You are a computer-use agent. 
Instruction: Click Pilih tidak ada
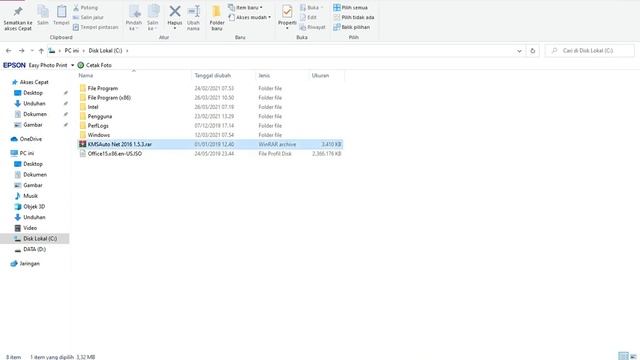click(x=353, y=18)
